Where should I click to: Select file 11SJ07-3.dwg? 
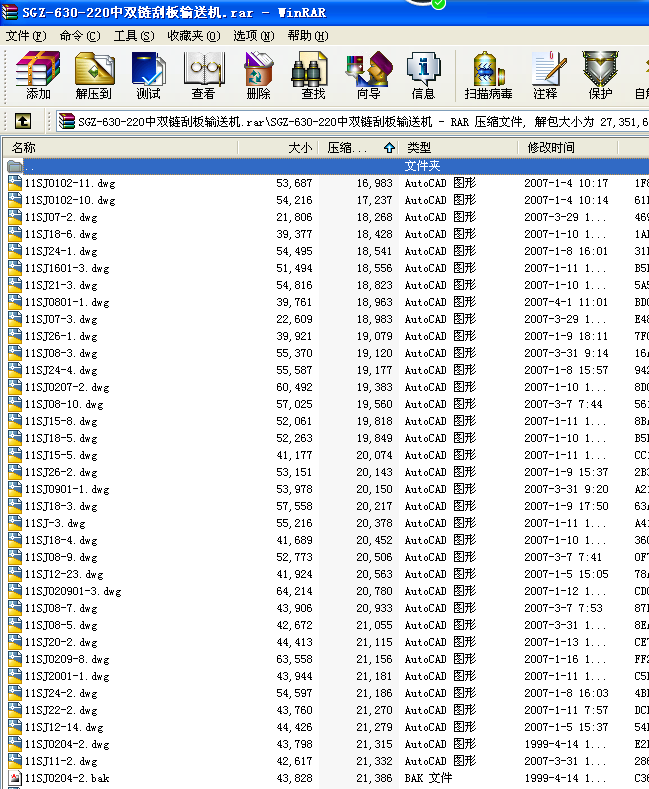pyautogui.click(x=61, y=319)
